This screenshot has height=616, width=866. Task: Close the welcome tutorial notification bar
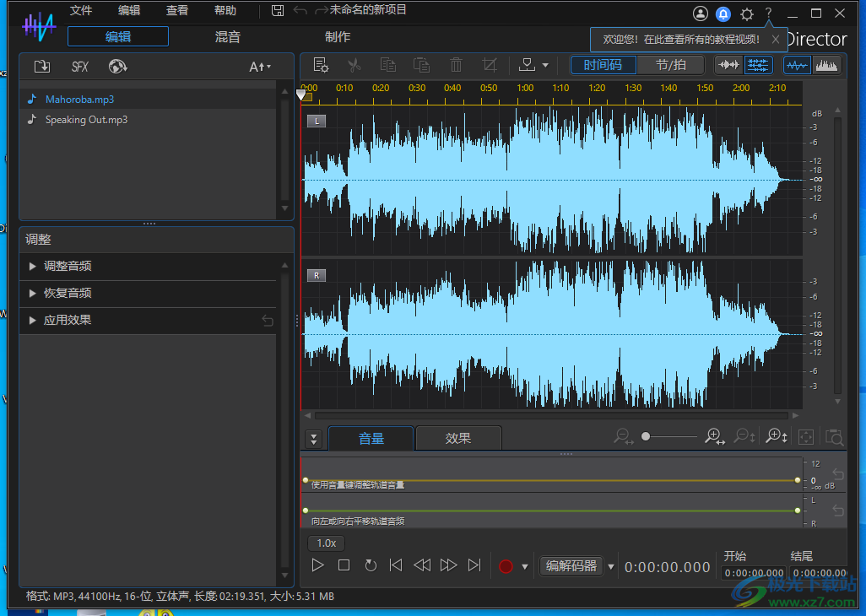tap(775, 39)
